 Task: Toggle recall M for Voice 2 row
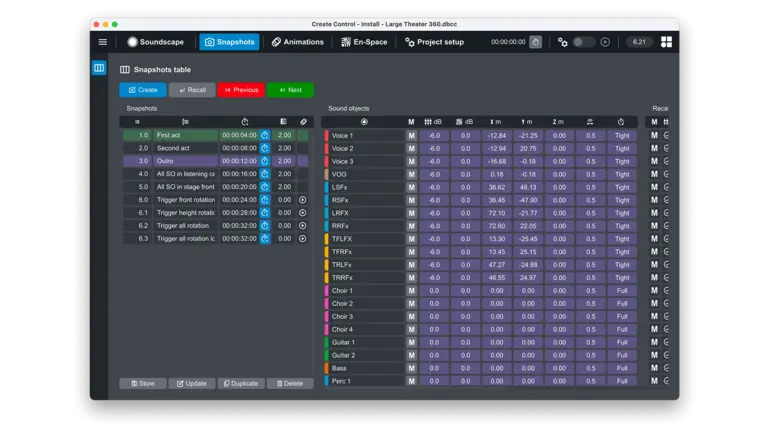click(654, 148)
